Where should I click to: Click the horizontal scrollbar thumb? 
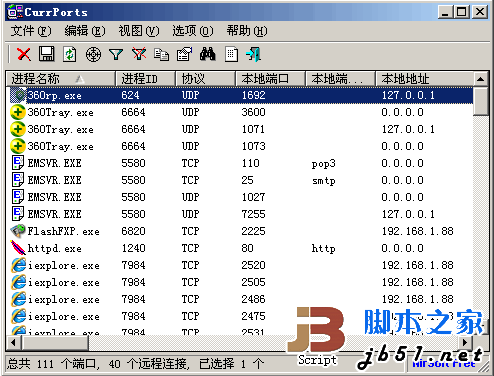[55, 342]
